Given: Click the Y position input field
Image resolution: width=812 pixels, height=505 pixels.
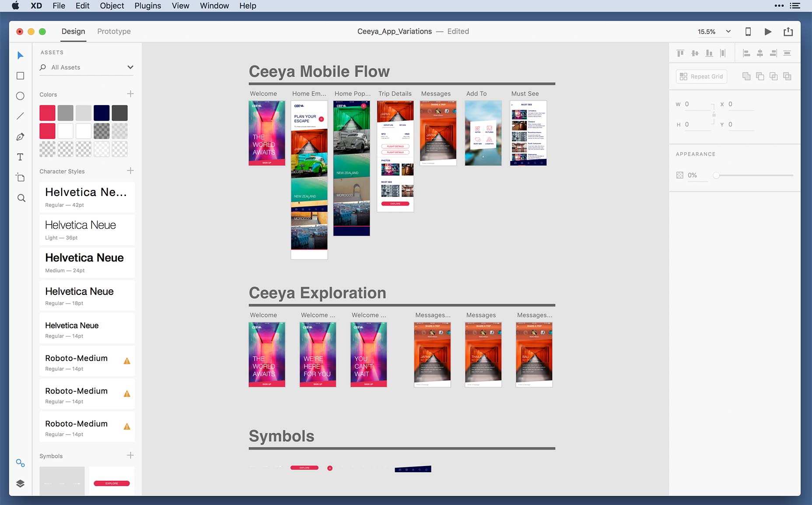Looking at the screenshot, I should tap(740, 125).
